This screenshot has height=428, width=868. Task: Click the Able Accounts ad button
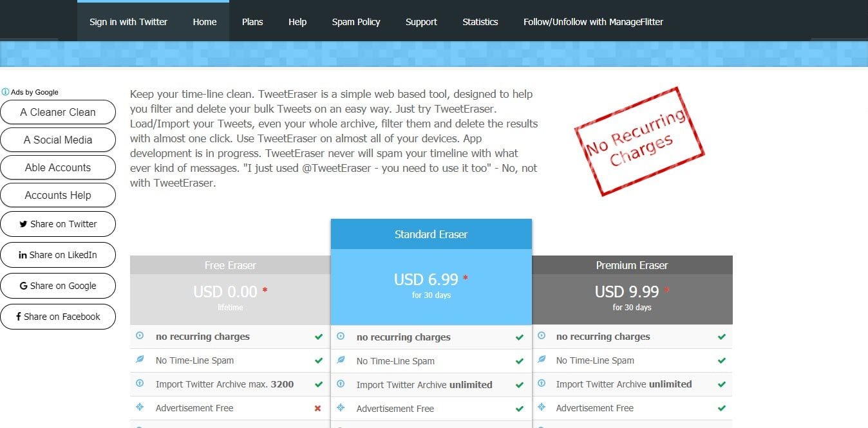coord(58,167)
